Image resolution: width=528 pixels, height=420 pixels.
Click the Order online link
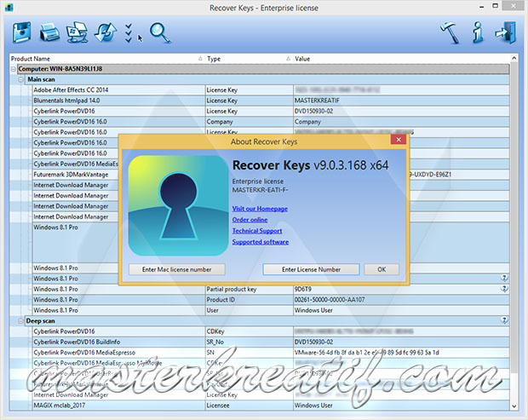(250, 220)
